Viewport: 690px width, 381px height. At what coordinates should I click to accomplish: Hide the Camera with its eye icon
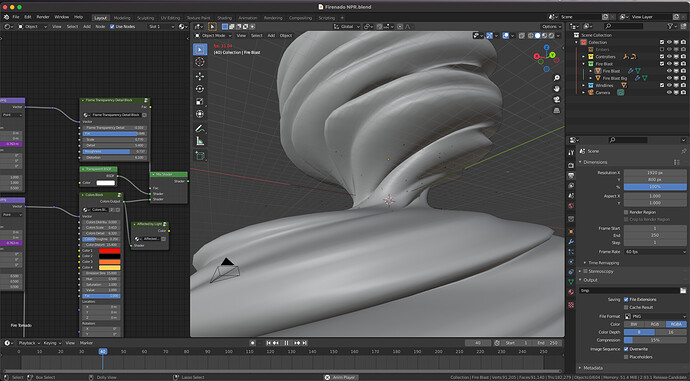pyautogui.click(x=669, y=92)
